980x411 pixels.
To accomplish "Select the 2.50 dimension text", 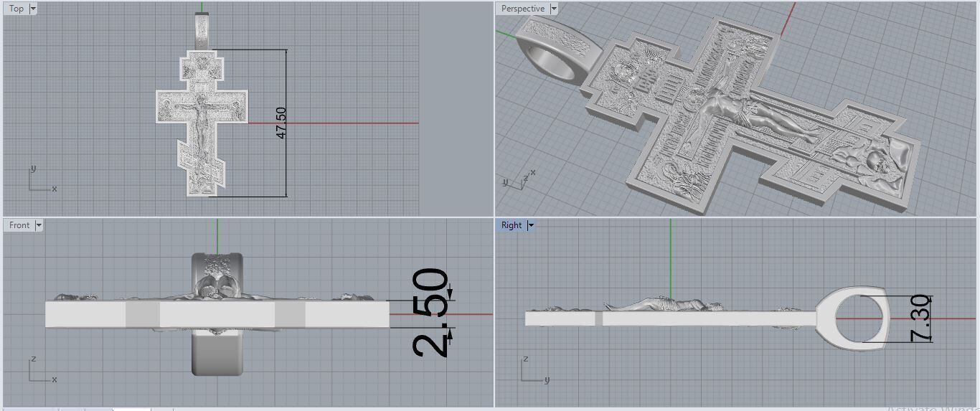I will [x=430, y=312].
